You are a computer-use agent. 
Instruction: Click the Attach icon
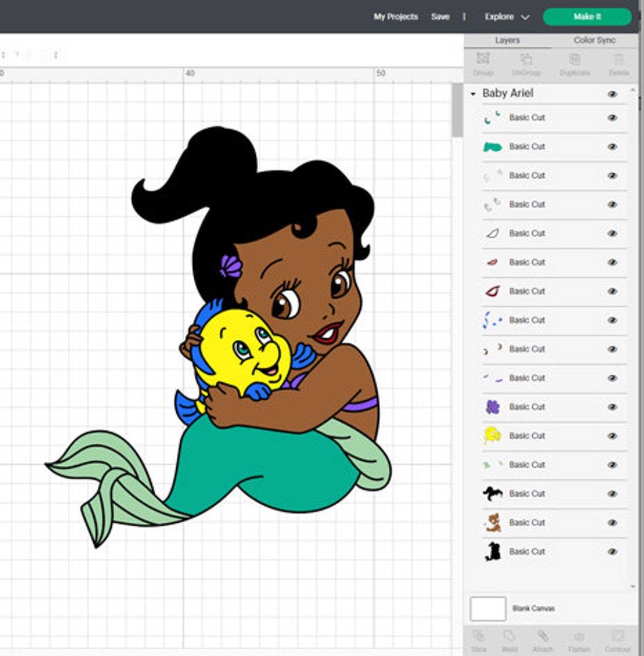[541, 641]
